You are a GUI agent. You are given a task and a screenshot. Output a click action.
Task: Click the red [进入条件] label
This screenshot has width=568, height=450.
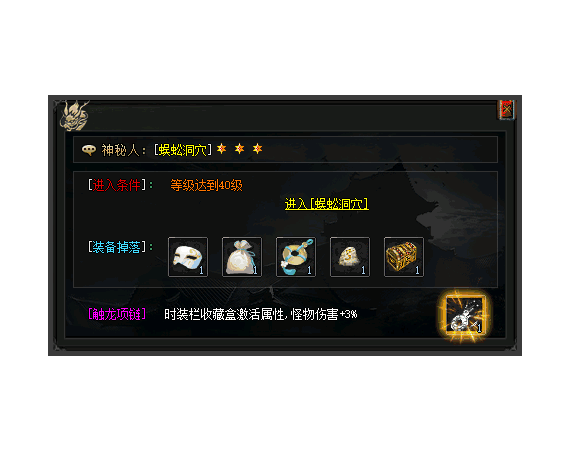point(117,185)
